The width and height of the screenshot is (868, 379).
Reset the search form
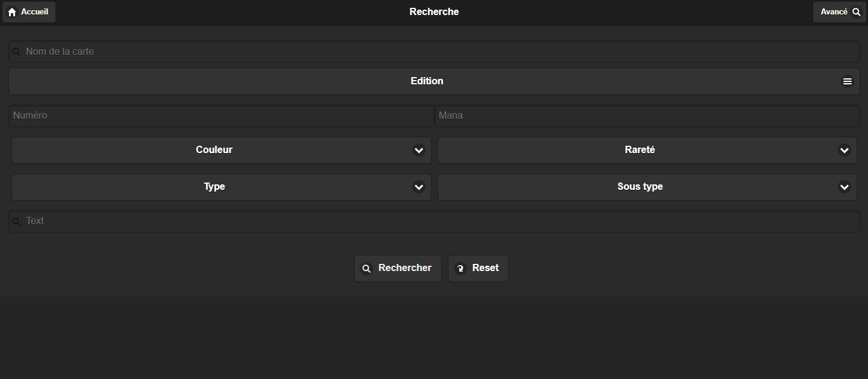(479, 268)
